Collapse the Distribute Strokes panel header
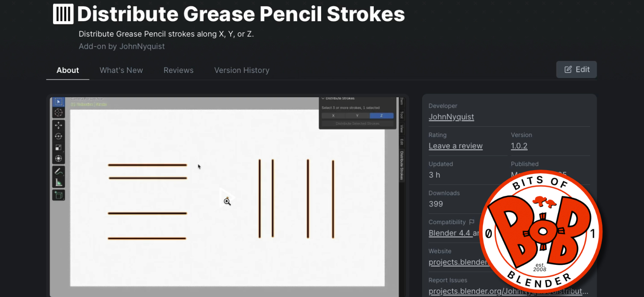Viewport: 644px width, 297px height. (338, 99)
